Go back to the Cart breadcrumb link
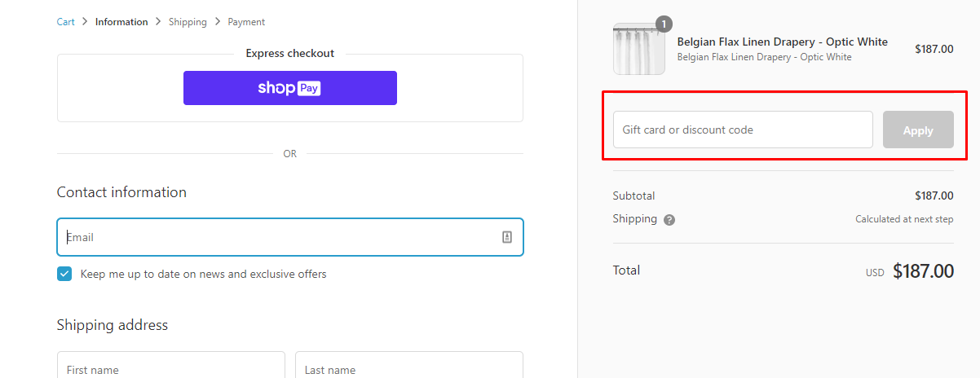Viewport: 980px width, 378px height. [x=65, y=22]
